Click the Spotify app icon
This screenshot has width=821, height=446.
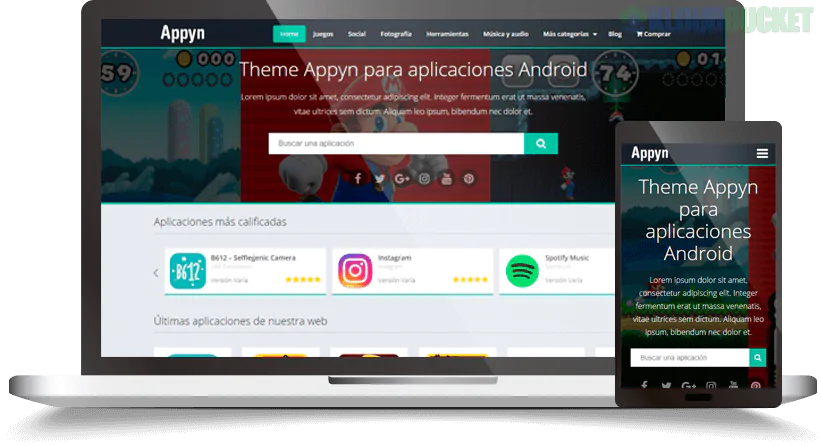(522, 271)
